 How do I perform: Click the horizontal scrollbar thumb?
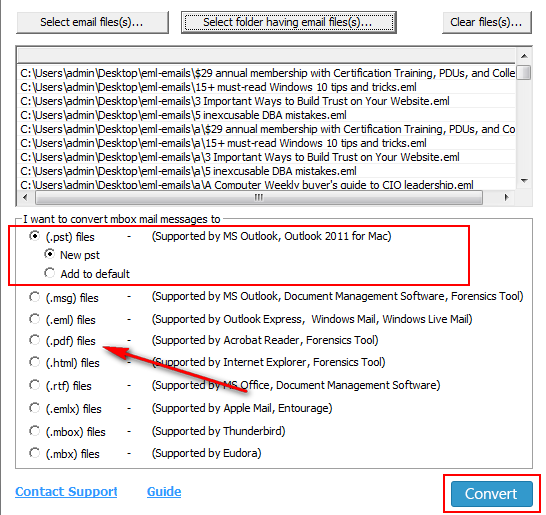(x=259, y=197)
